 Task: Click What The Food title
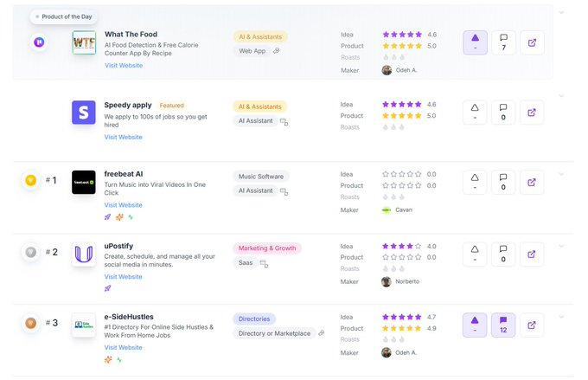(x=131, y=34)
